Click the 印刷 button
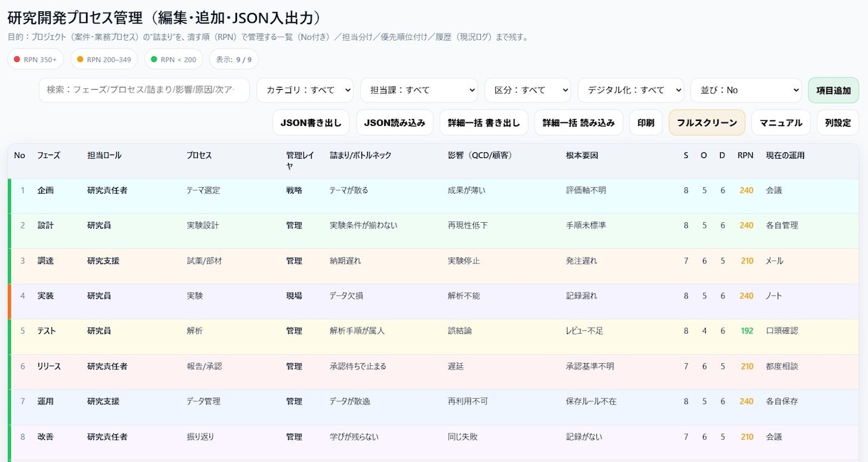The image size is (868, 462). pos(646,122)
